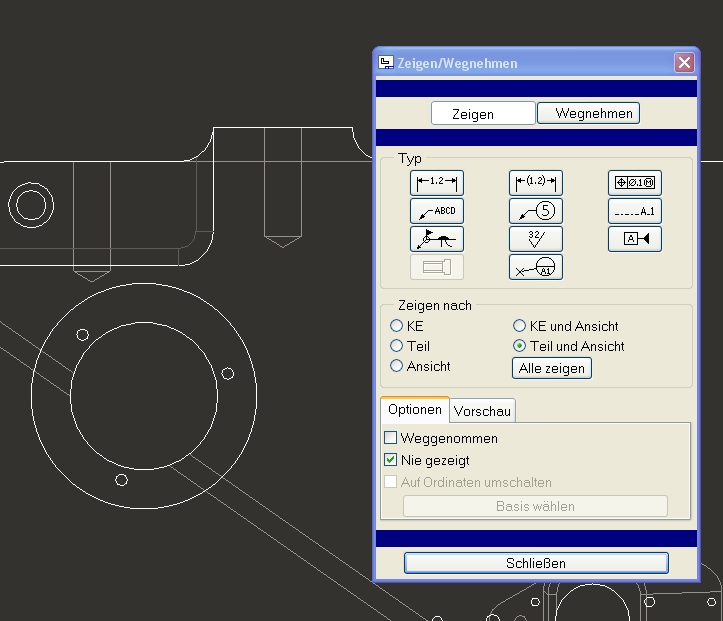Select the note type icon labeled ABCD
The width and height of the screenshot is (723, 621).
coord(437,211)
